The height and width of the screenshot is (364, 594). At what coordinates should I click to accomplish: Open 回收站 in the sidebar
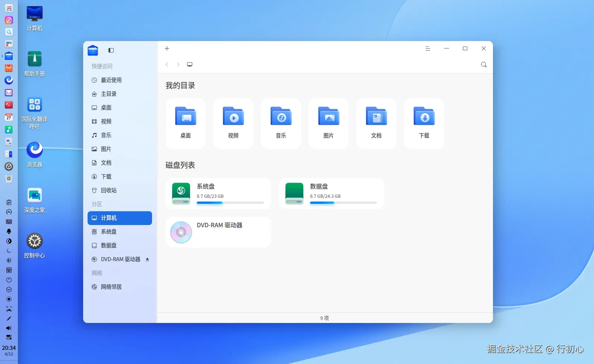[120, 190]
